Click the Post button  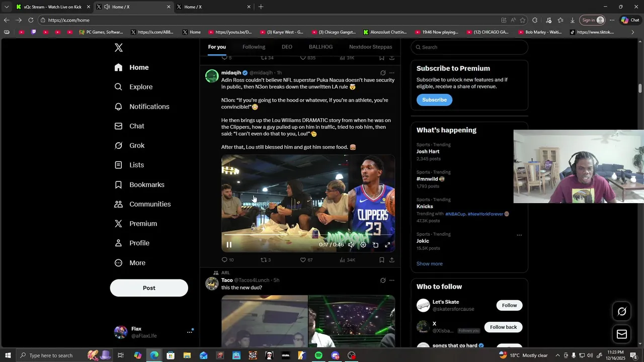coord(149,288)
